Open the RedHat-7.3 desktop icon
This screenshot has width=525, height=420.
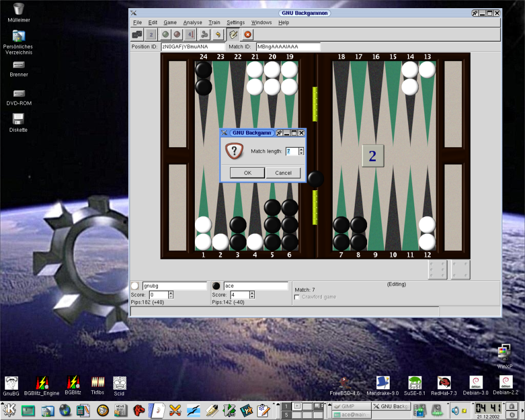click(443, 386)
